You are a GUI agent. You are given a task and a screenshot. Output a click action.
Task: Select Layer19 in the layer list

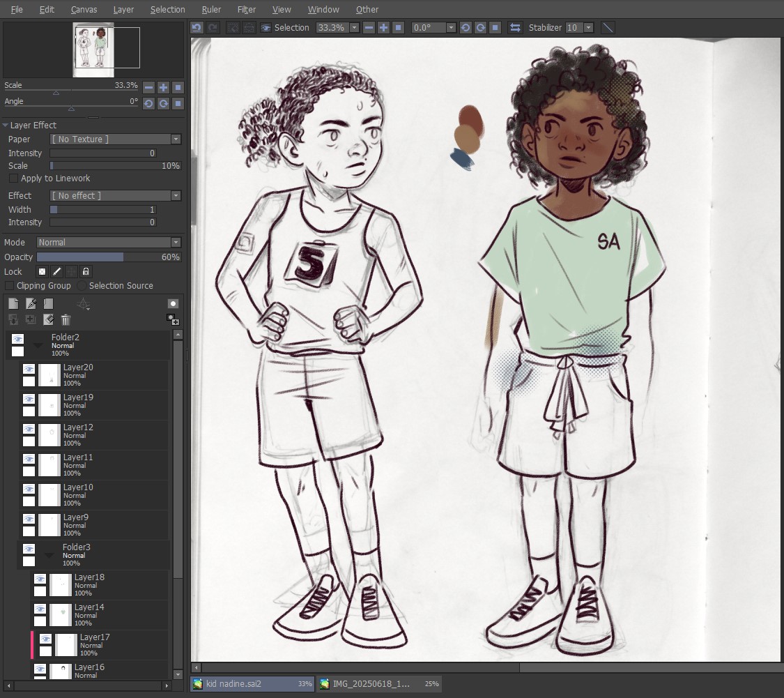point(95,405)
